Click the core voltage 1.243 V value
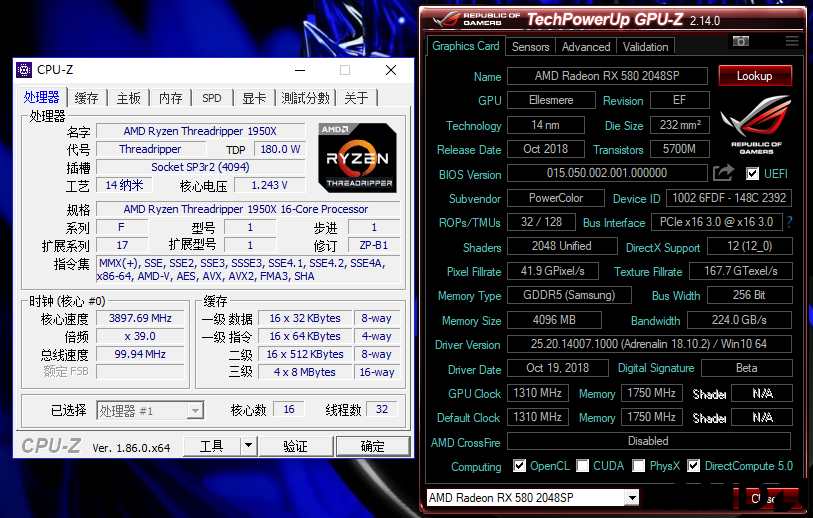 (269, 185)
